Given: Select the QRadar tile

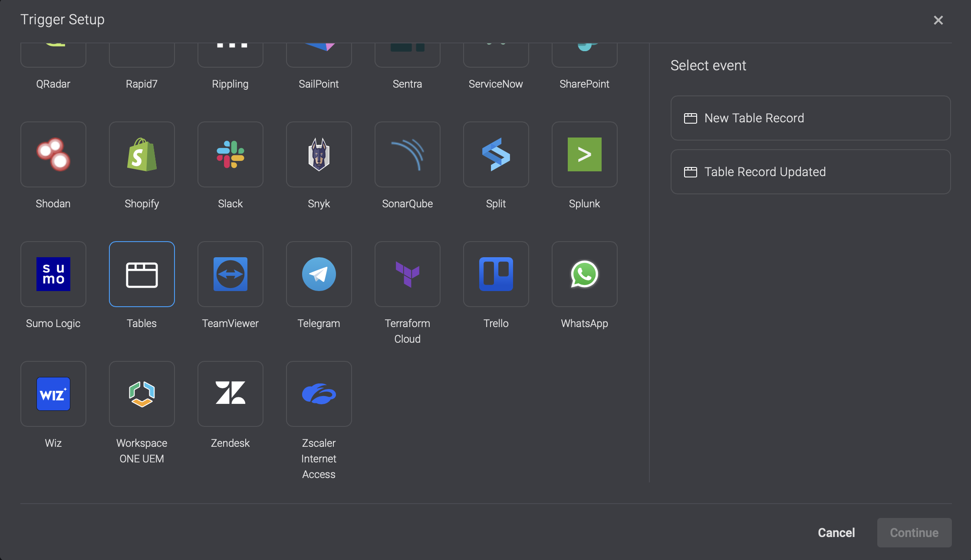Looking at the screenshot, I should pyautogui.click(x=53, y=55).
